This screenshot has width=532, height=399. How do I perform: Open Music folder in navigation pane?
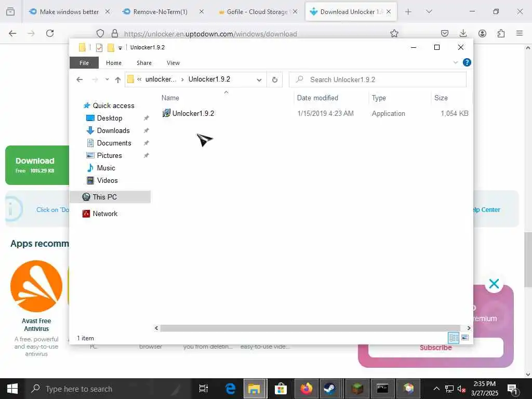point(105,168)
